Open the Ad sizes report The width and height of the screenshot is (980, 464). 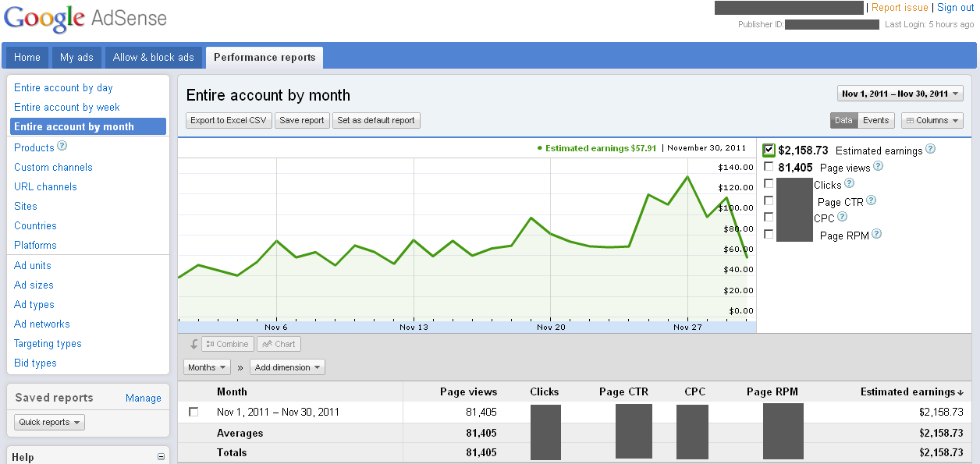point(34,285)
